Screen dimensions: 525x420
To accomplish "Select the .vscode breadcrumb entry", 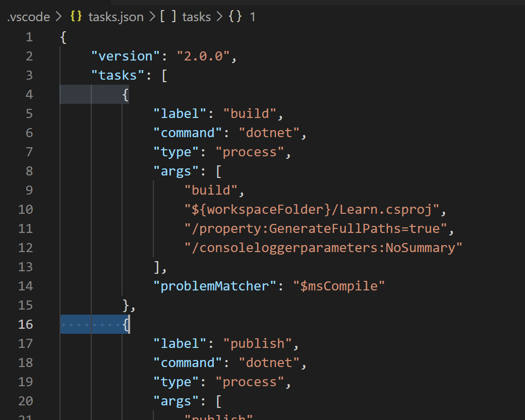I will click(27, 17).
